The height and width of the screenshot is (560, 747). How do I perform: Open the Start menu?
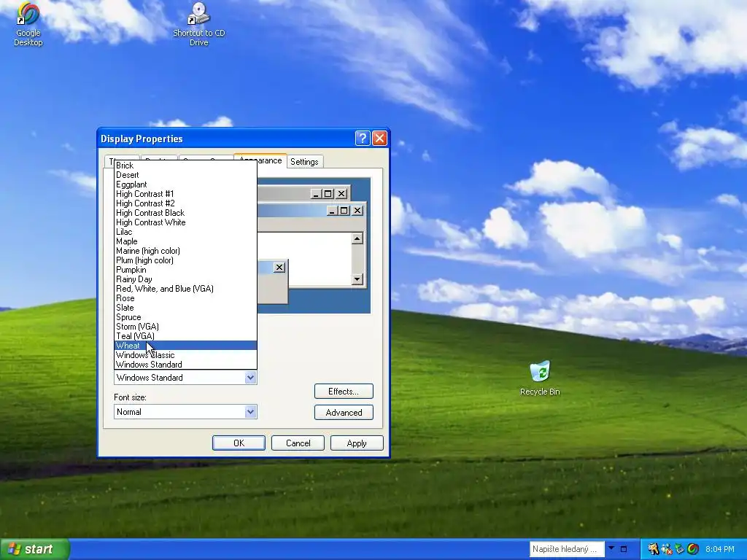(35, 549)
